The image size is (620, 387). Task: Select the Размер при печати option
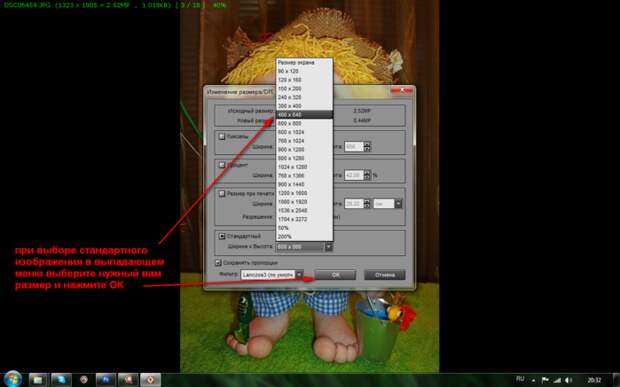pos(222,194)
